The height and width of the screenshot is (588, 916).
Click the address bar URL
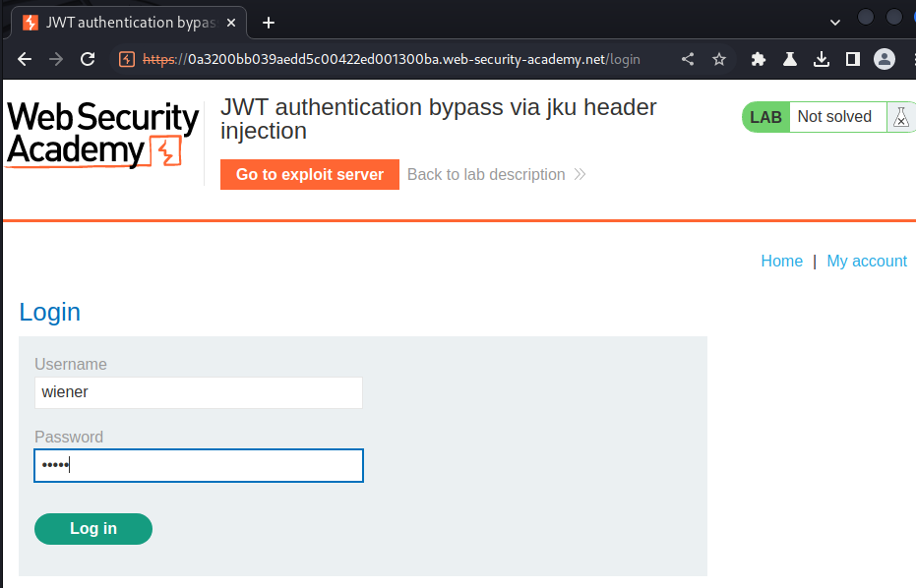392,60
